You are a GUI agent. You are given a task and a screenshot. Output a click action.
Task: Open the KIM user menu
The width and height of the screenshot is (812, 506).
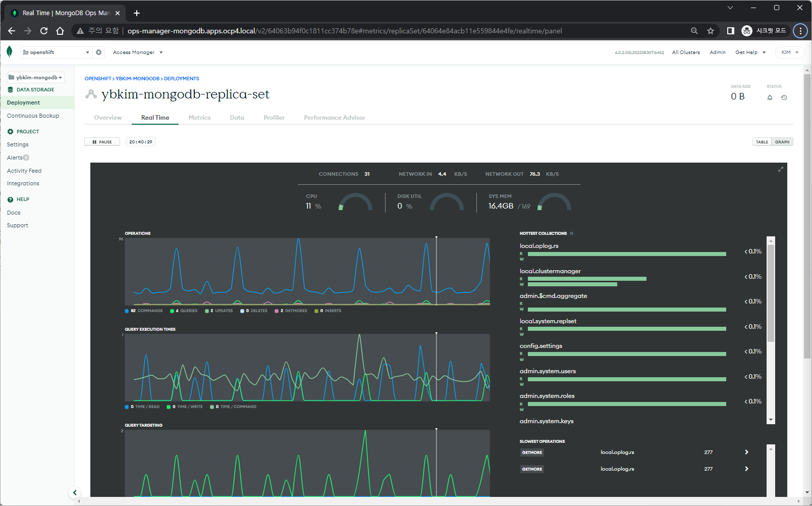coord(790,53)
